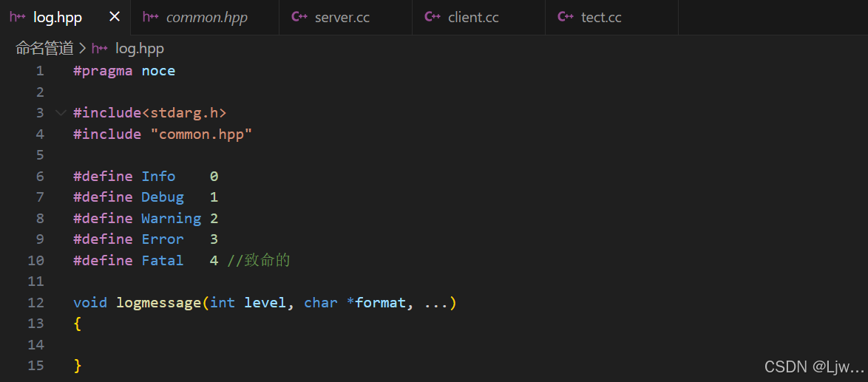Open the tect.cc tab
Screen dimensions: 868x382
(x=601, y=17)
